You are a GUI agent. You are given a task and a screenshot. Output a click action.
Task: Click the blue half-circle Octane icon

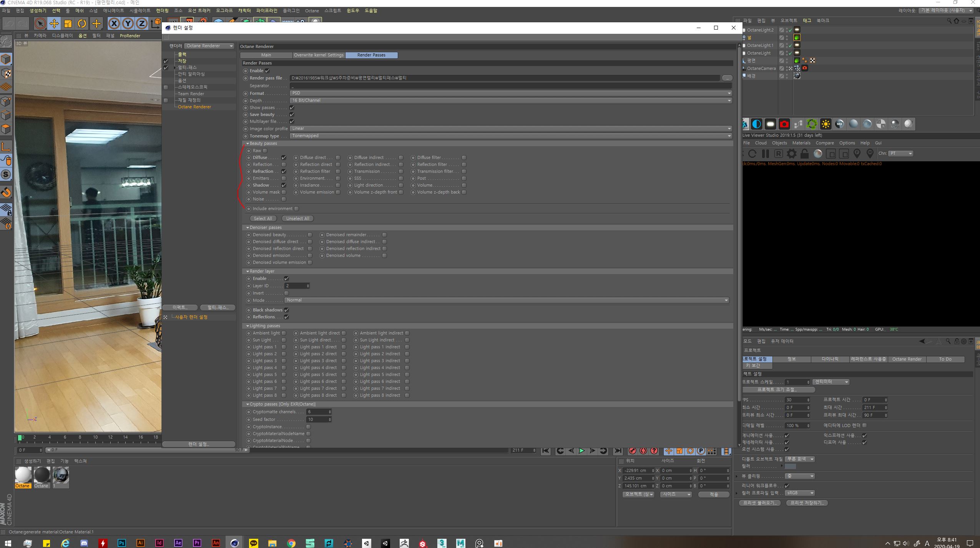point(756,124)
